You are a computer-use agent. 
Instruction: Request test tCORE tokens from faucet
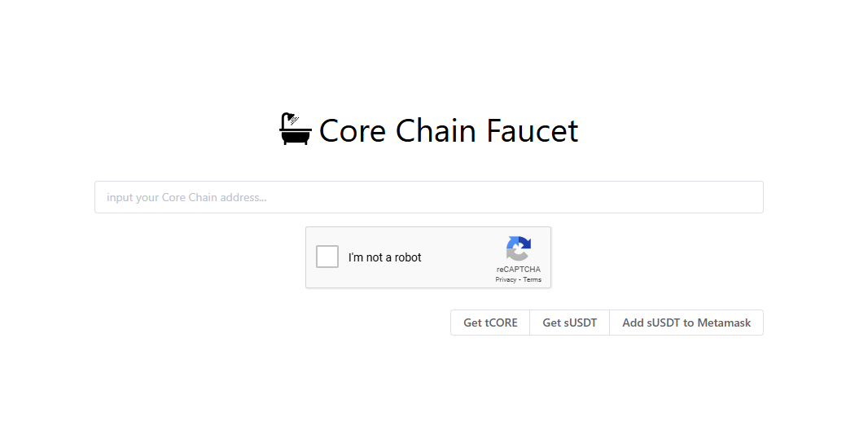pyautogui.click(x=490, y=323)
